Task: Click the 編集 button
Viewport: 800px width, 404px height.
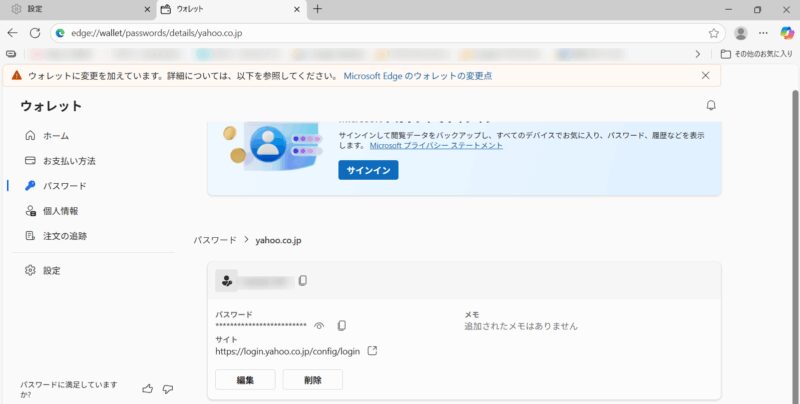Action: coord(245,380)
